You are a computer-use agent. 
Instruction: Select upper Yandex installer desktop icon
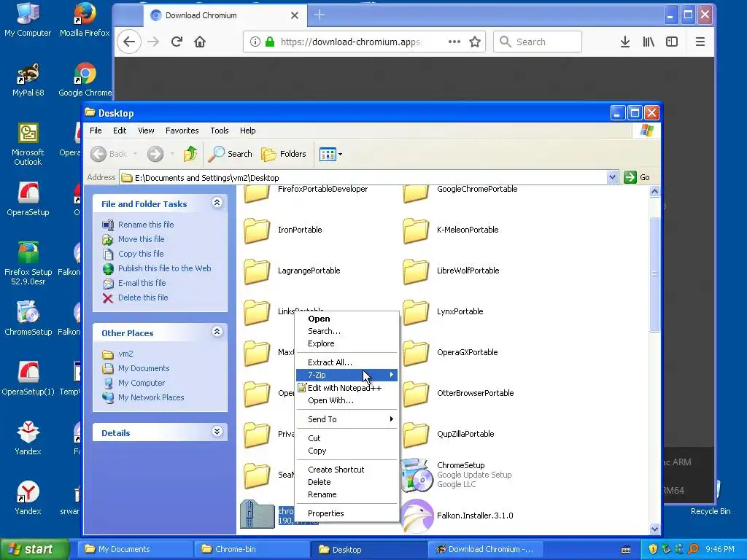28,438
